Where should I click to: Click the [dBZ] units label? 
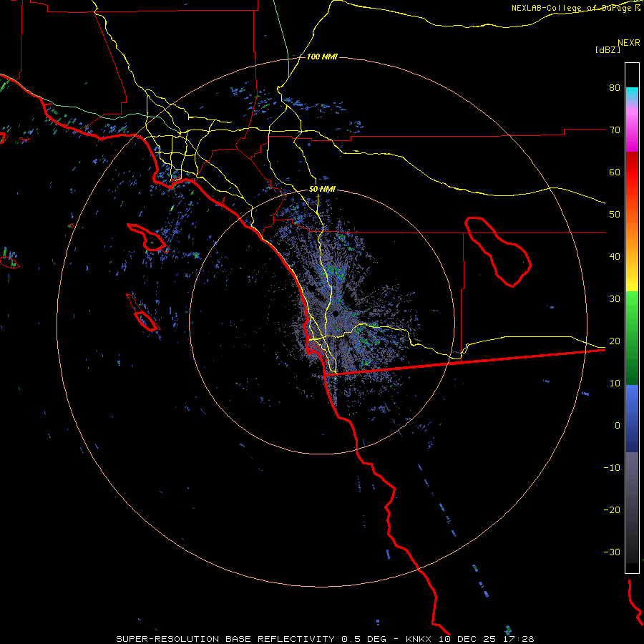click(608, 49)
